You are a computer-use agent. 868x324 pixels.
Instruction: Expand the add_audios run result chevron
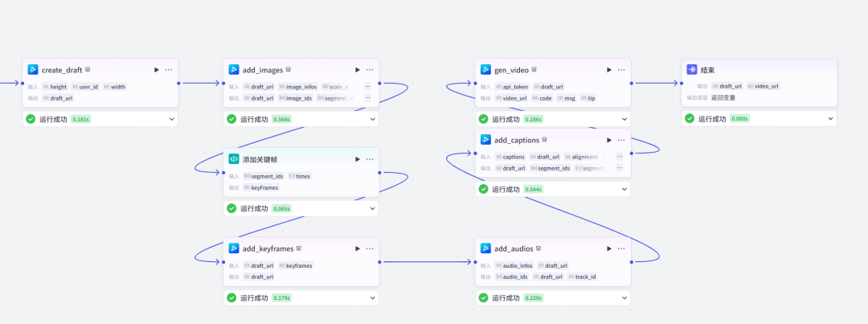(624, 298)
